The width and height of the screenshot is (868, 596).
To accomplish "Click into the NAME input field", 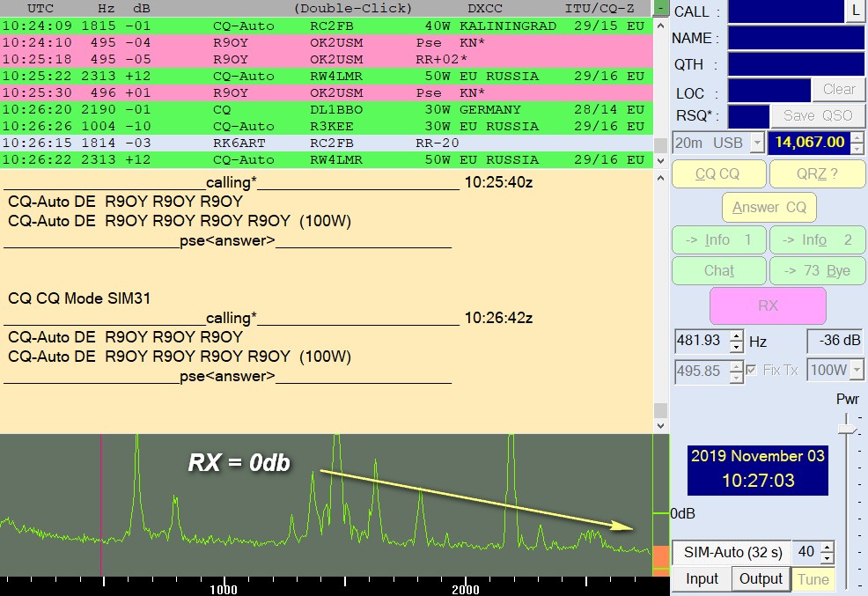I will (x=796, y=39).
